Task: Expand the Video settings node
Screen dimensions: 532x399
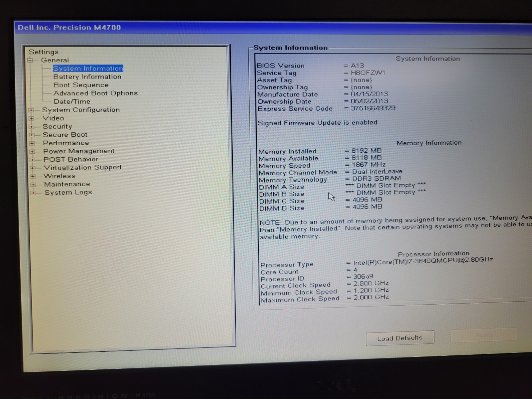Action: pyautogui.click(x=31, y=118)
